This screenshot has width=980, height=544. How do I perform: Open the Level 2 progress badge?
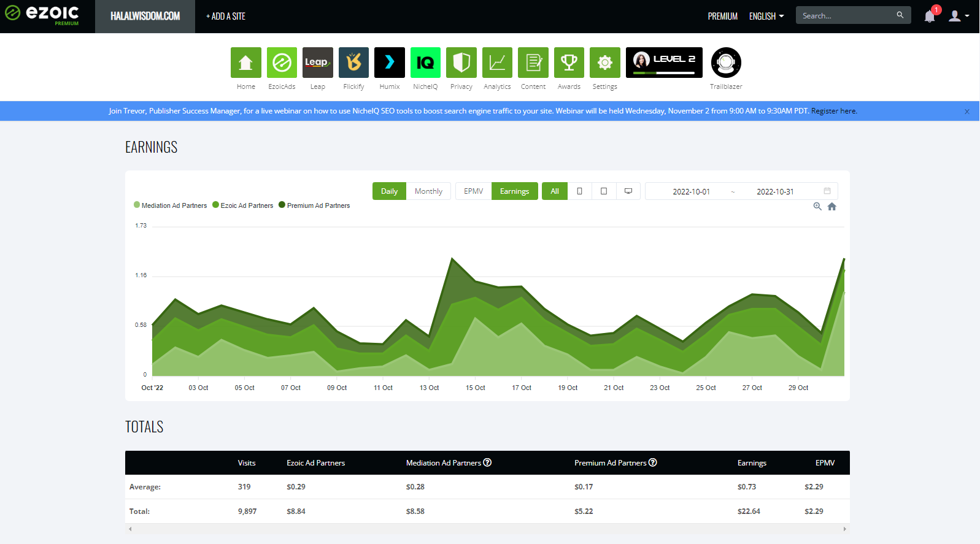pos(664,63)
